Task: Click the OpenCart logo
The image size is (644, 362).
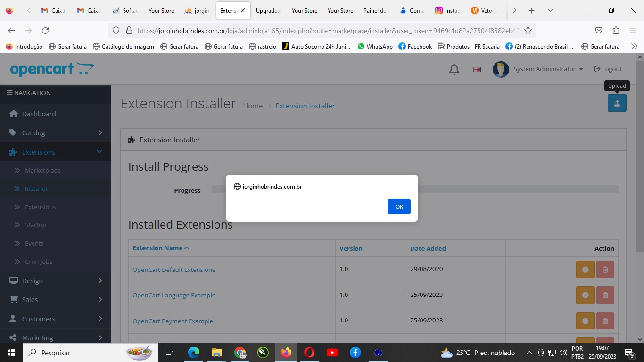Action: tap(52, 69)
